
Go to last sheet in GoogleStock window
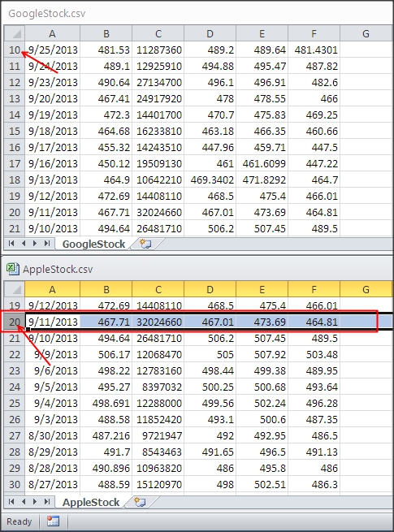click(x=47, y=244)
